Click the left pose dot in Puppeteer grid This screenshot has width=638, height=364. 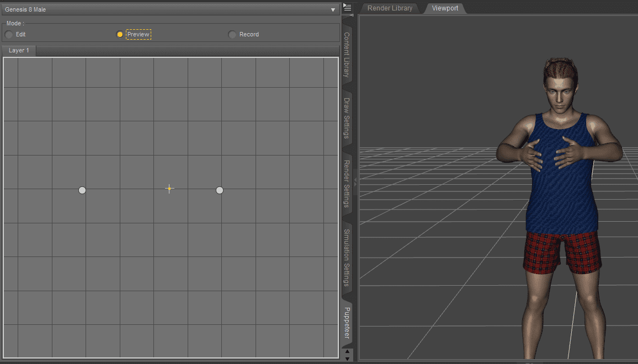(x=82, y=190)
